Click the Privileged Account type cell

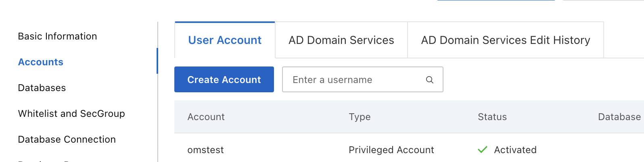click(391, 150)
